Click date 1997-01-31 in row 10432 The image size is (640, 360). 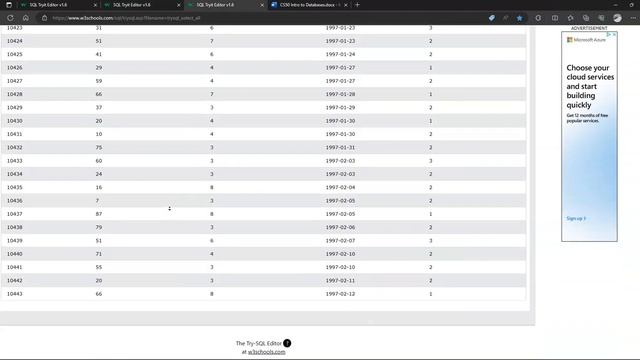click(x=340, y=147)
